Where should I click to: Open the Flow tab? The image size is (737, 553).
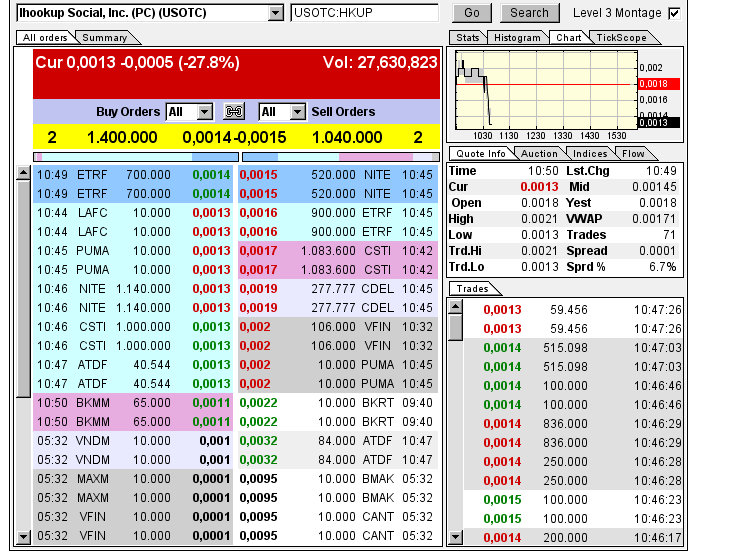(633, 154)
